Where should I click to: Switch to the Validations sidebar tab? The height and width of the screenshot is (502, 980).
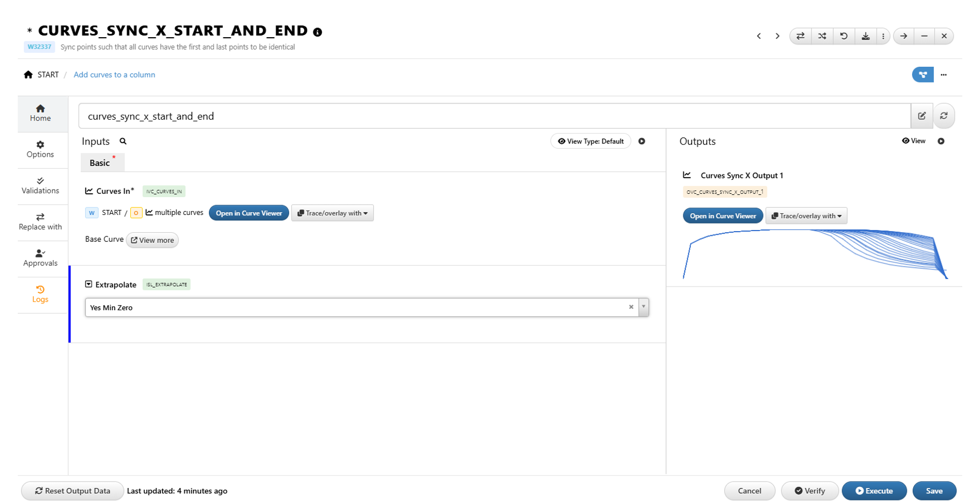(x=40, y=185)
